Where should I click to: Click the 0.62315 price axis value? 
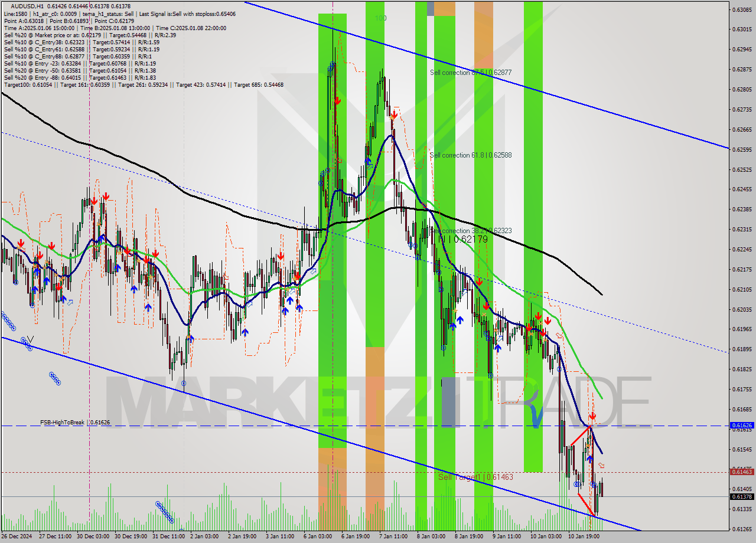click(741, 230)
